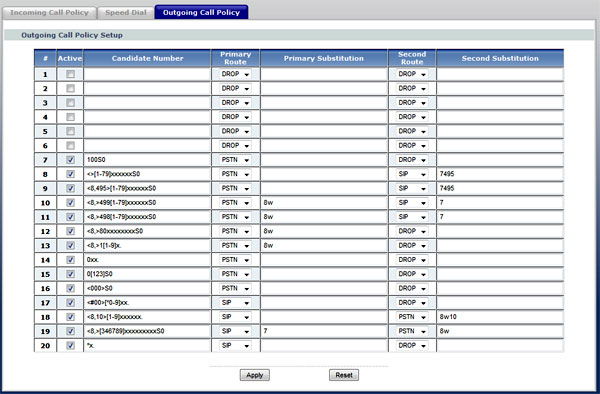Click Primary Substitution field on row 12
This screenshot has height=394, width=600.
[x=324, y=231]
